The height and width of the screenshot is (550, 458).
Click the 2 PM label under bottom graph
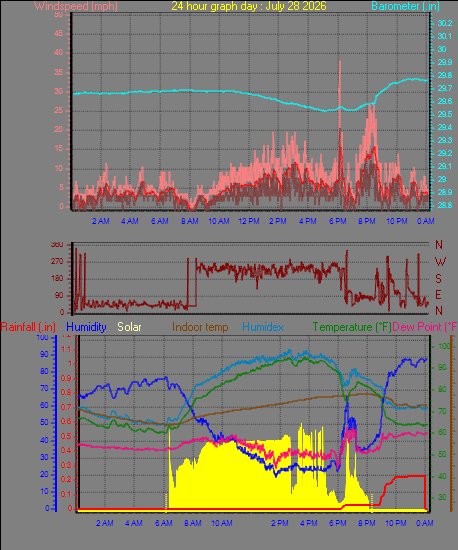point(279,523)
